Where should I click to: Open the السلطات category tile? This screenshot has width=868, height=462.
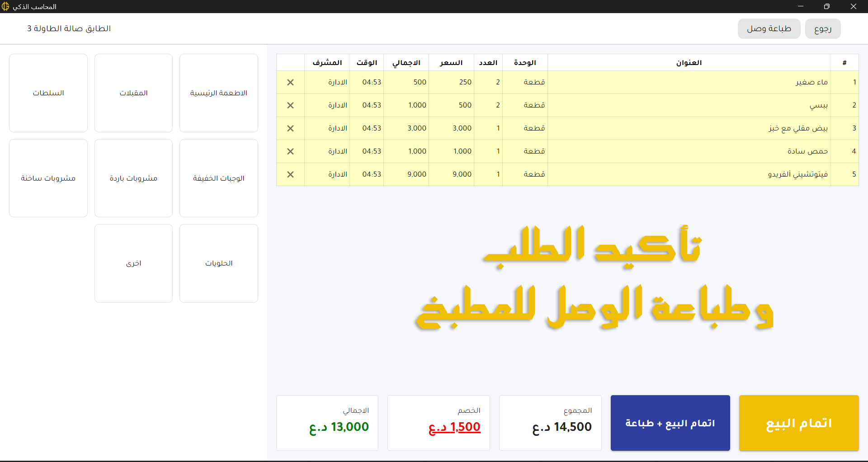click(x=48, y=93)
